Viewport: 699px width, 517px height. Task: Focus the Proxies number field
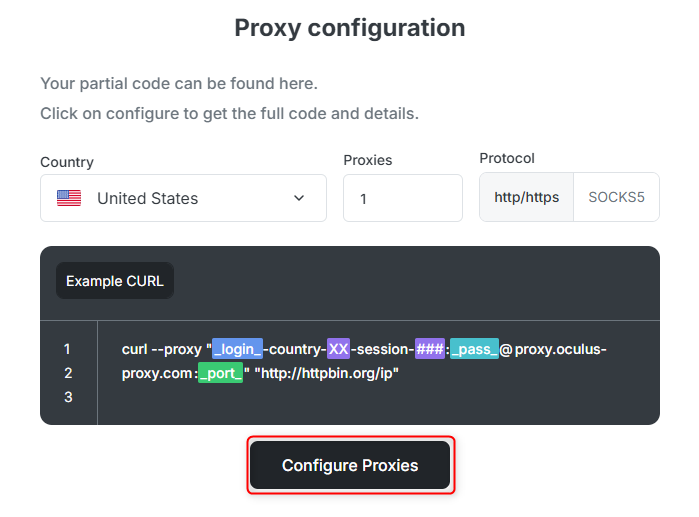coord(403,198)
